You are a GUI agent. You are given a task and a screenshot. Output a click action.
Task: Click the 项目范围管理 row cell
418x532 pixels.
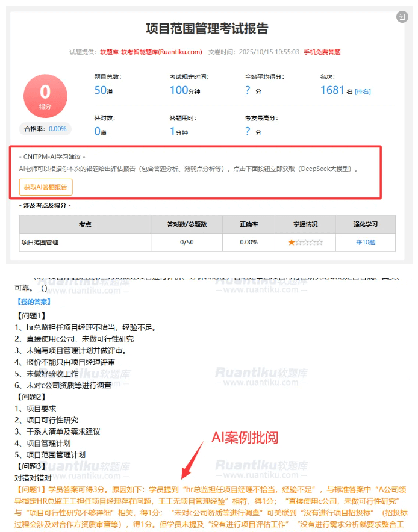(85, 243)
